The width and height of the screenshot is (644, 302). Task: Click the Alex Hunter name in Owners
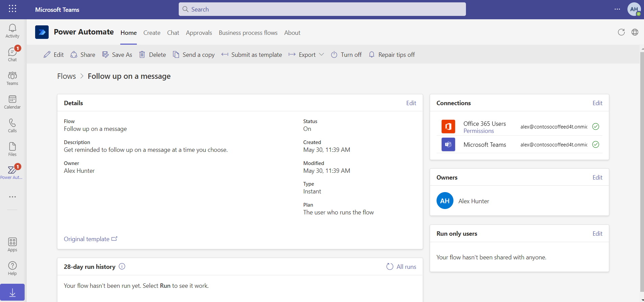(474, 201)
